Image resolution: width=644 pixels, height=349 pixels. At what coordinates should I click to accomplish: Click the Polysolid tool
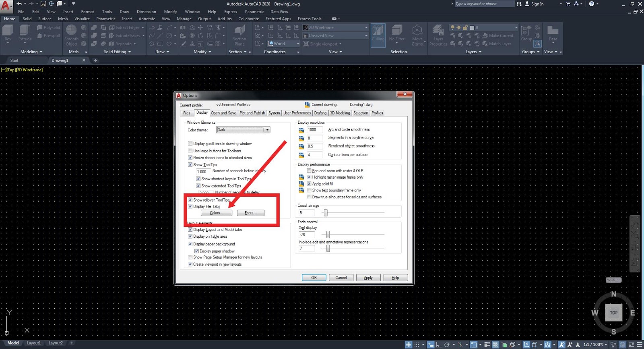tap(48, 27)
